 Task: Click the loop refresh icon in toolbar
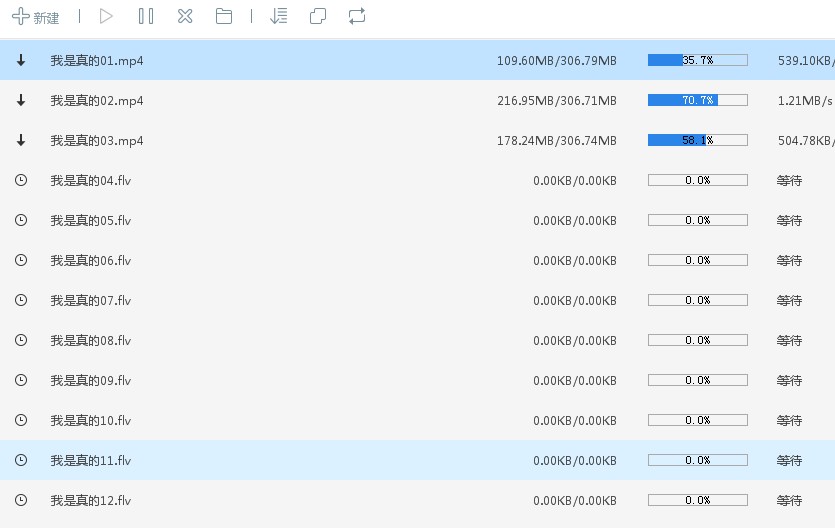click(357, 16)
